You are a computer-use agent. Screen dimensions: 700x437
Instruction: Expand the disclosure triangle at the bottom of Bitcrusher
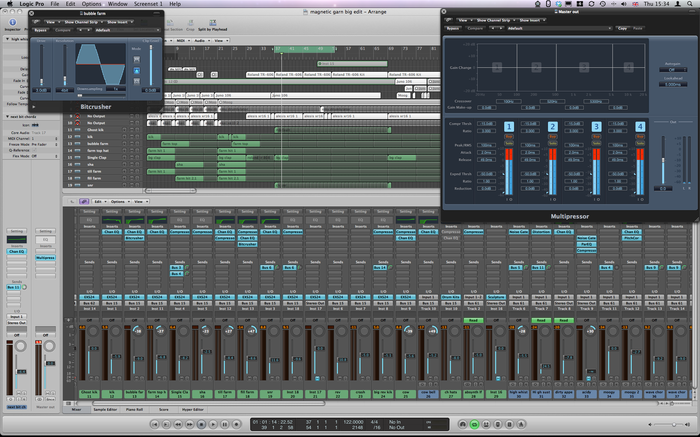point(33,107)
